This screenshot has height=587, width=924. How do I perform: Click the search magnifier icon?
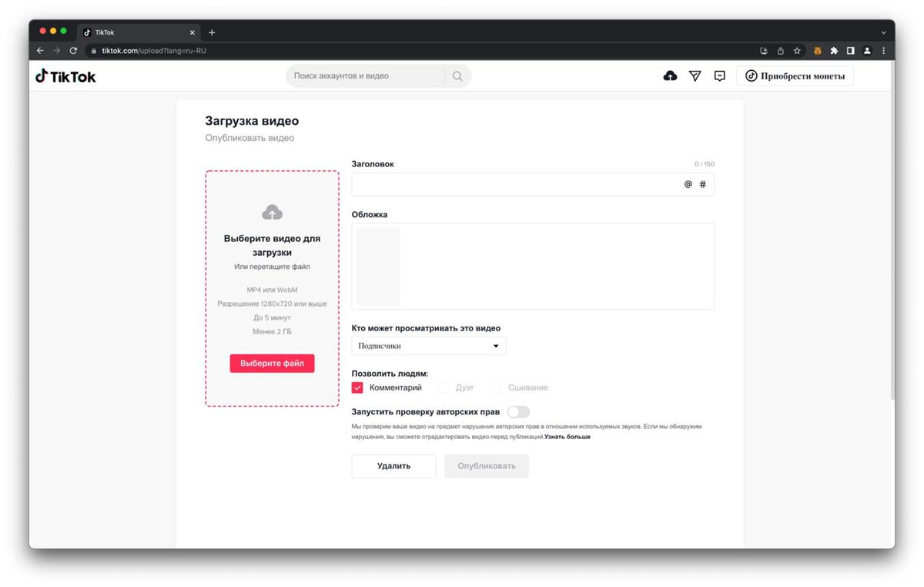pyautogui.click(x=457, y=75)
